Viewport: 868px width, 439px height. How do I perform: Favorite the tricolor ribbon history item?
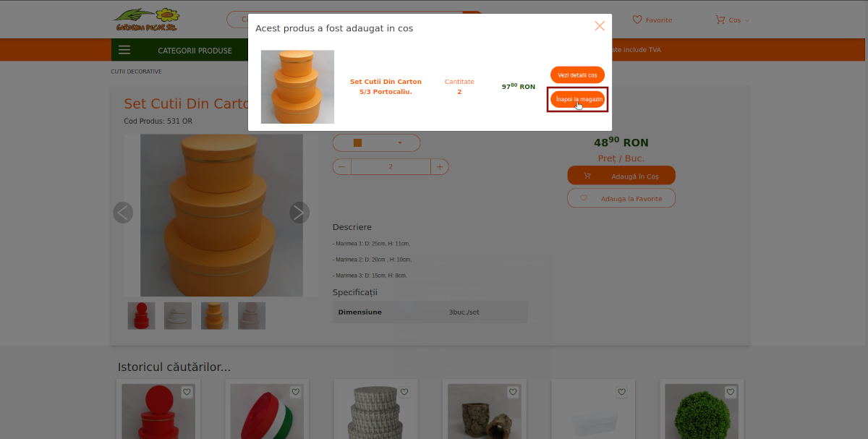[295, 392]
